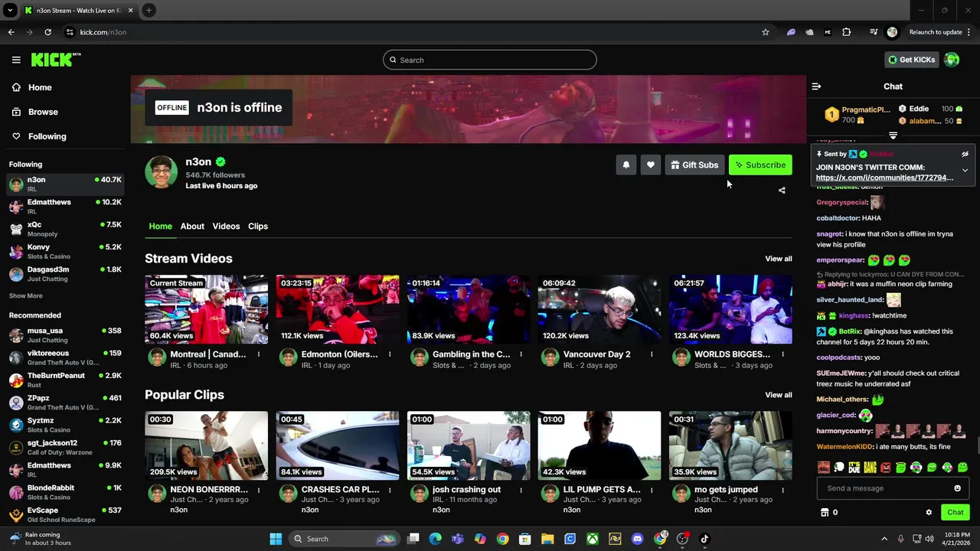Image resolution: width=980 pixels, height=551 pixels.
Task: Play the mo gets jumped clip
Action: tap(730, 445)
